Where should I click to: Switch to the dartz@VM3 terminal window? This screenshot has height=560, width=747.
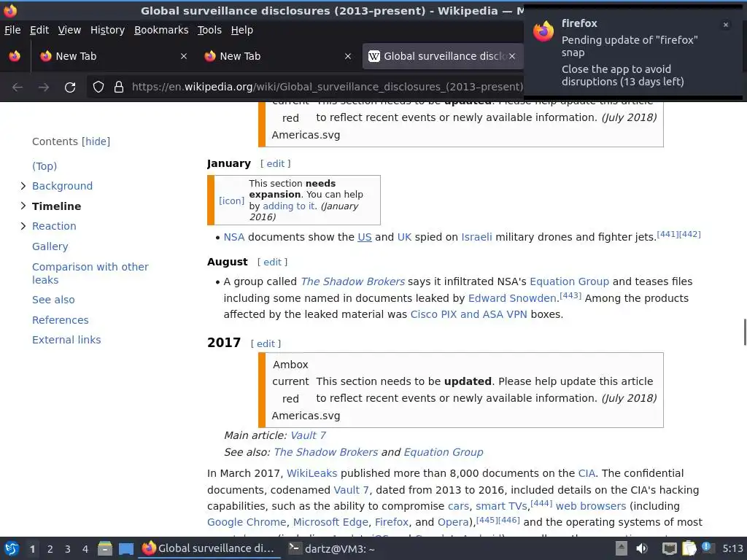coord(332,549)
